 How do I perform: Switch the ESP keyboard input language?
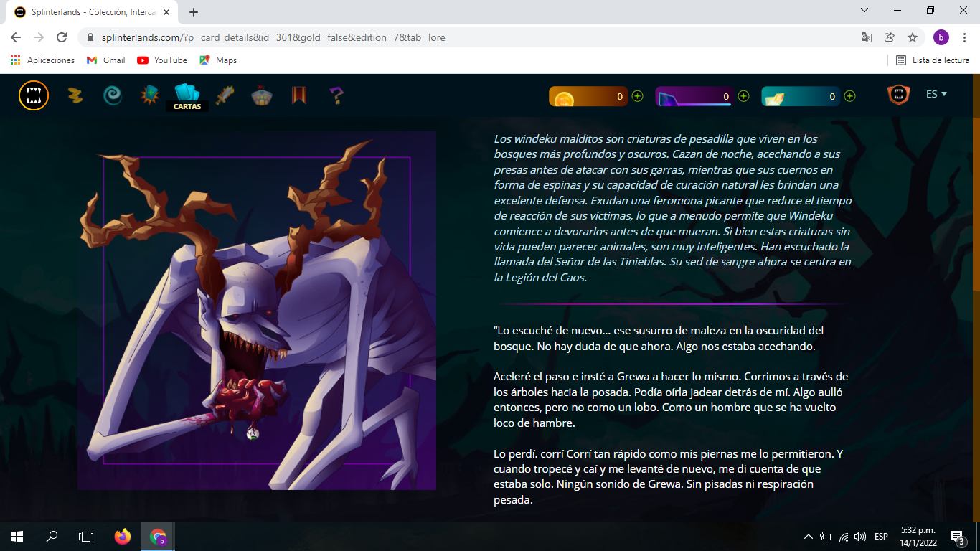pyautogui.click(x=881, y=537)
